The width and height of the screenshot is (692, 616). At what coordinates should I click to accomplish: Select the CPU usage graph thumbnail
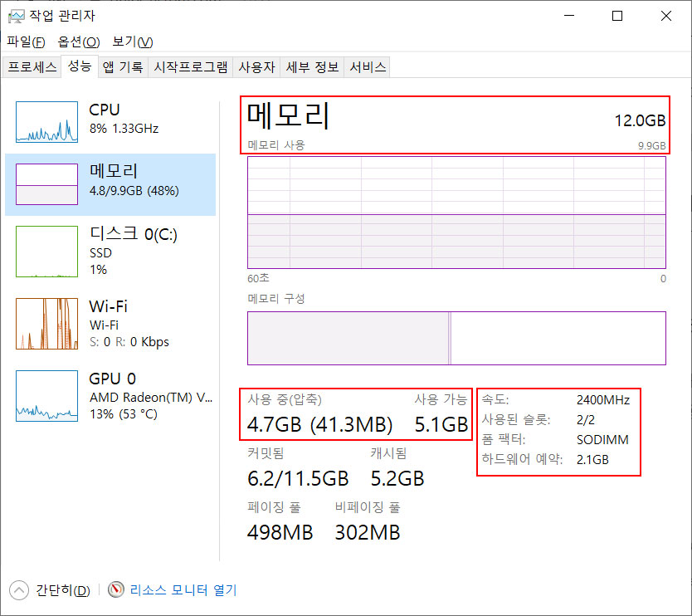pyautogui.click(x=46, y=122)
